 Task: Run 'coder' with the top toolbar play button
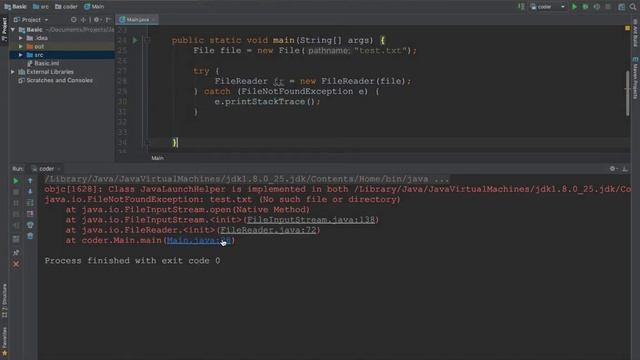(574, 7)
